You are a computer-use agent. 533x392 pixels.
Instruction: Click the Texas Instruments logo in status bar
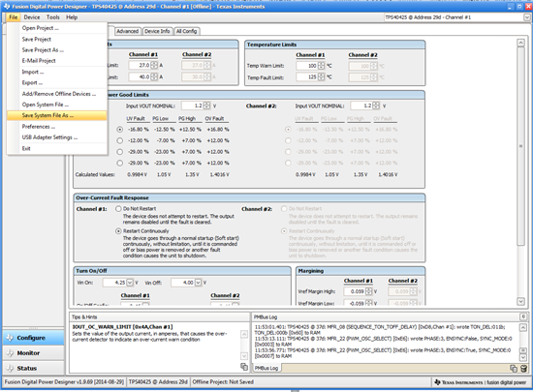437,382
